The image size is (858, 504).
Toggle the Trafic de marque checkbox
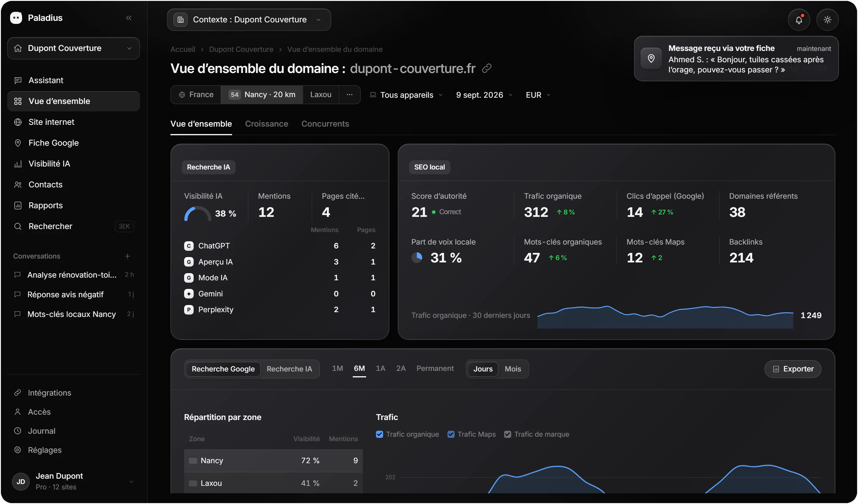507,435
